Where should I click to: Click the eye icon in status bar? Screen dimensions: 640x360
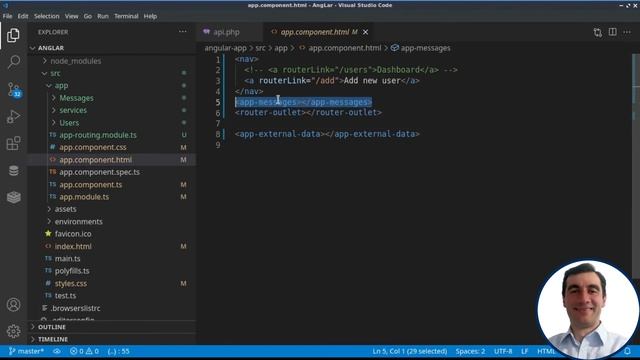pos(57,351)
